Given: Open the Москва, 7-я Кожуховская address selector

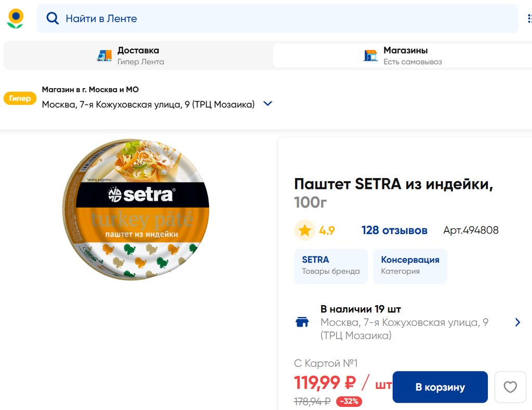Looking at the screenshot, I should pos(148,104).
